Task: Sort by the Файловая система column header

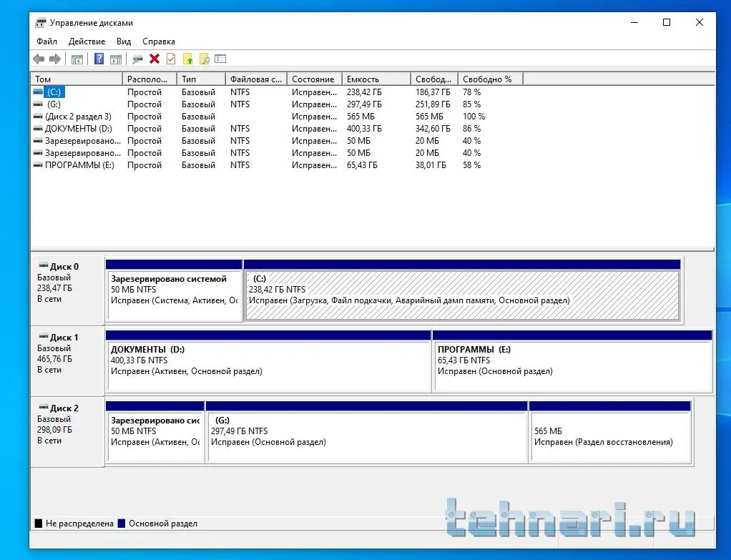Action: click(255, 79)
